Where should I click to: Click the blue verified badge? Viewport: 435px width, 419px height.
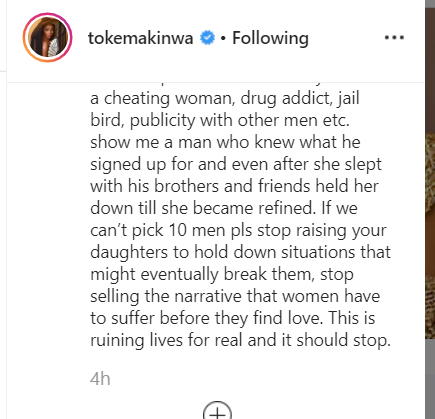coord(207,38)
